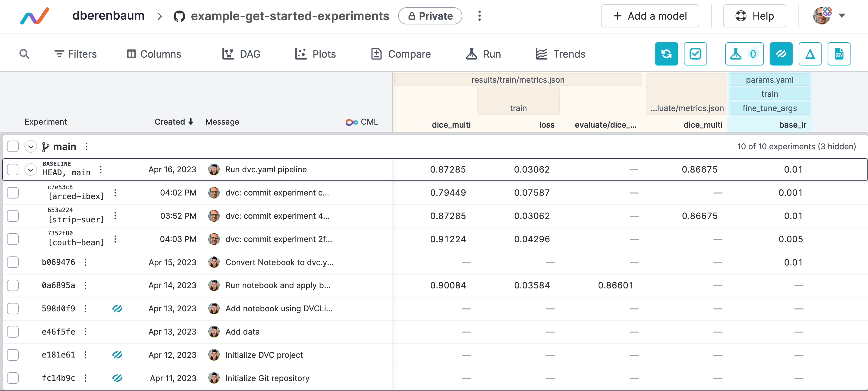Select checkbox for arced-ibex experiment
The height and width of the screenshot is (391, 868).
tap(13, 192)
